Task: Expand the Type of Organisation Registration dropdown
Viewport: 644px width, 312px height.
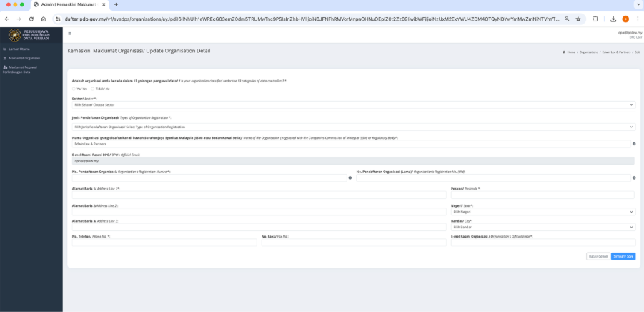Action: point(353,127)
